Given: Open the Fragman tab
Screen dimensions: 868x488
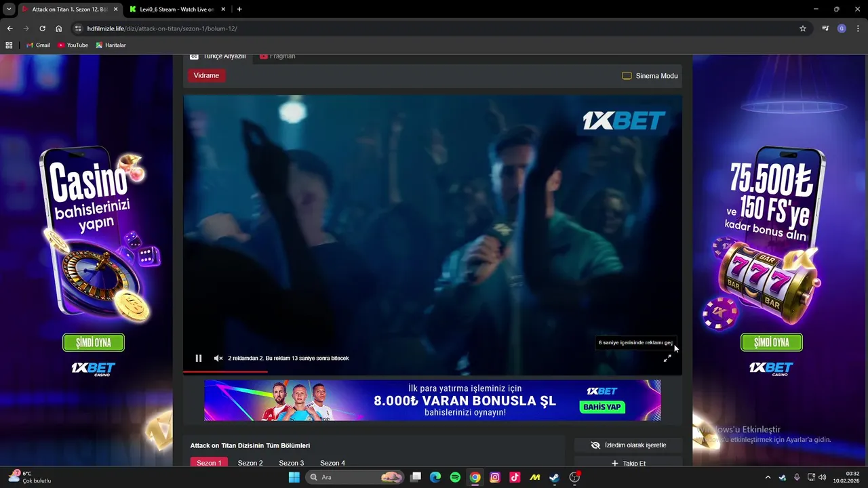Looking at the screenshot, I should pyautogui.click(x=278, y=57).
